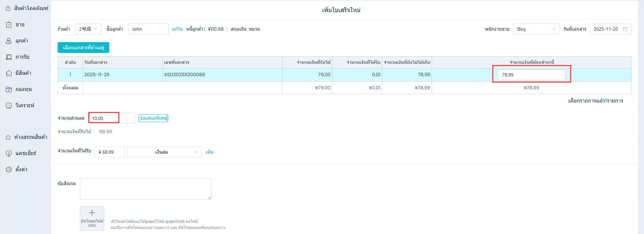Open the salesperson dropdown showing IBoy

pyautogui.click(x=536, y=29)
